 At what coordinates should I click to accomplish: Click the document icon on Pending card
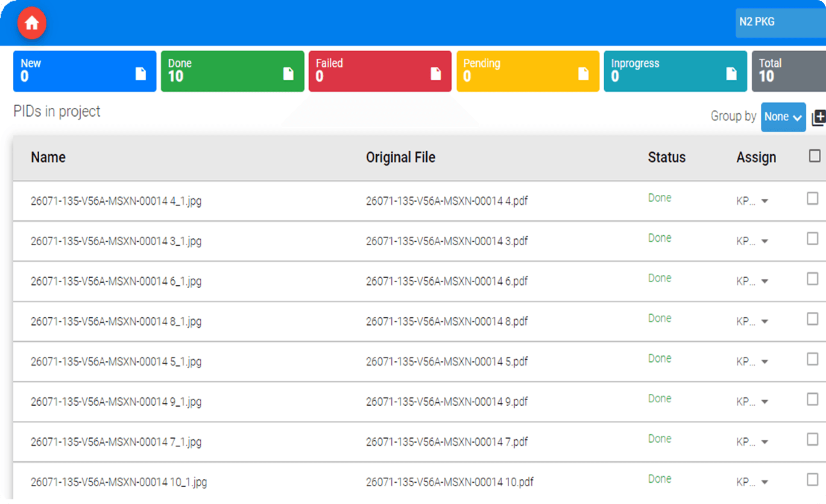(583, 74)
